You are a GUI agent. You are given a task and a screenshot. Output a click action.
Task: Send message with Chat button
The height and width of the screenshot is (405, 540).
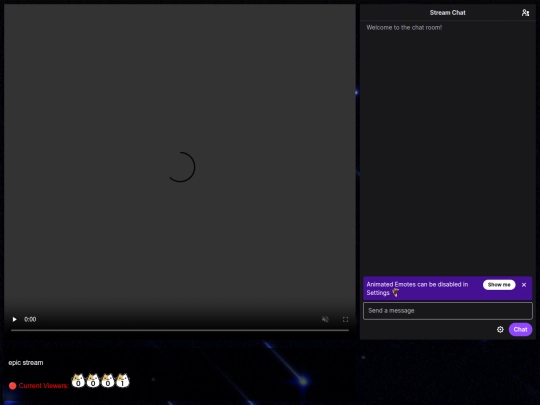[x=520, y=330]
